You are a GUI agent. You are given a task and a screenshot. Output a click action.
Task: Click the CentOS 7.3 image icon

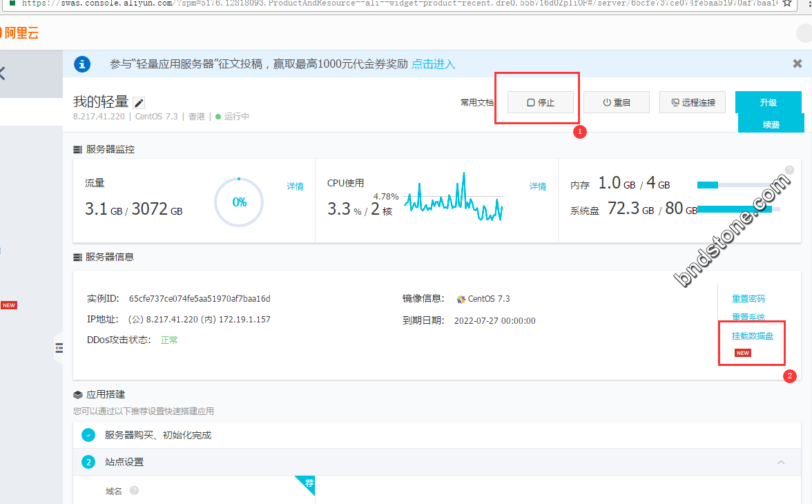pyautogui.click(x=461, y=299)
